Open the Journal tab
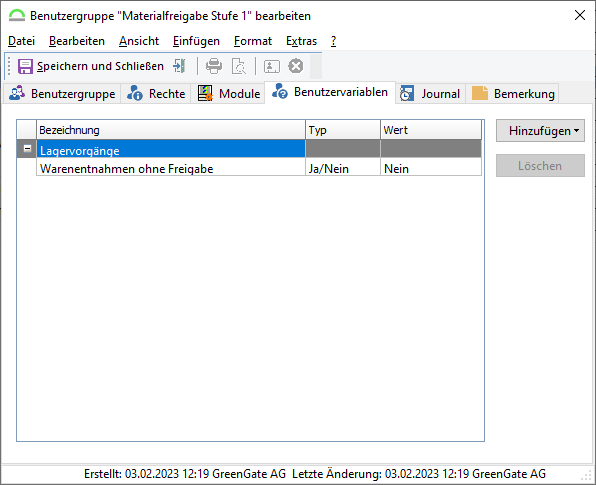This screenshot has height=485, width=596. [430, 94]
